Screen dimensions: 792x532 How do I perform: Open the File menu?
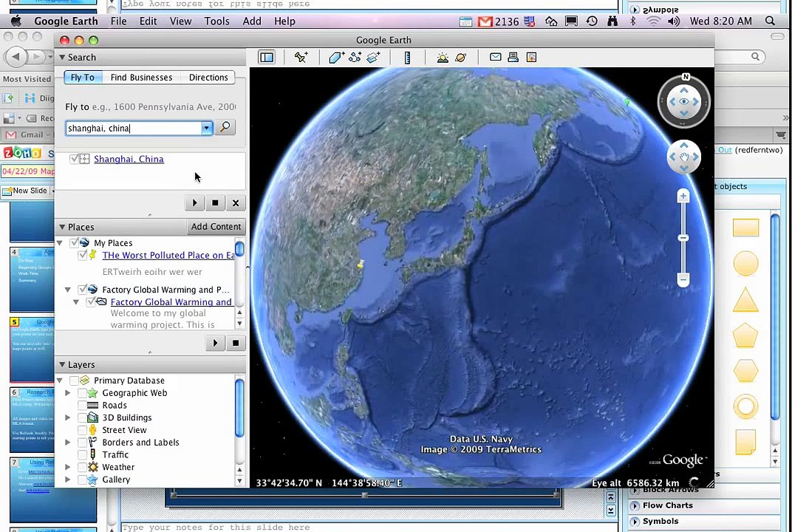click(x=119, y=21)
